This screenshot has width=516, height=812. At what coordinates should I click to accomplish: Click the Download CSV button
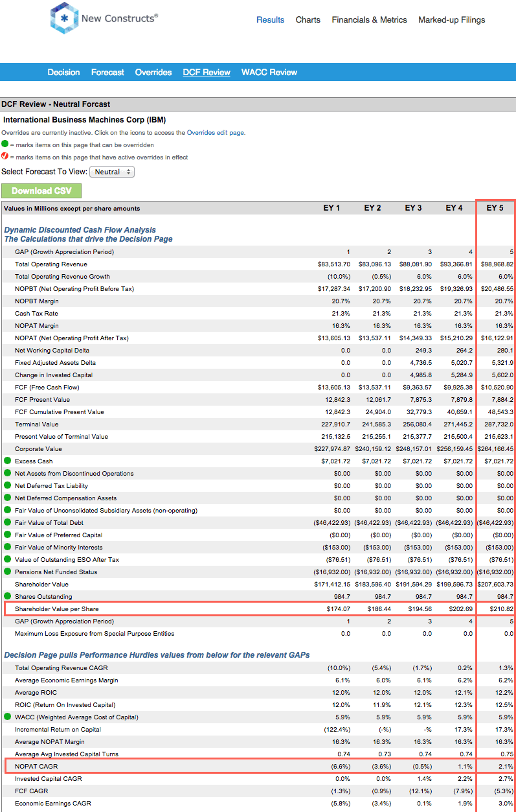pos(41,191)
